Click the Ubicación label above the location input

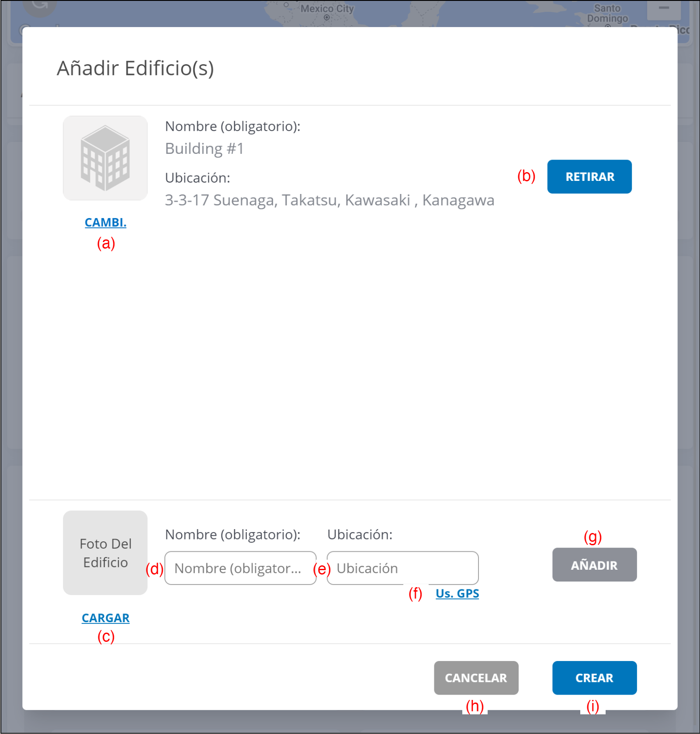point(360,534)
